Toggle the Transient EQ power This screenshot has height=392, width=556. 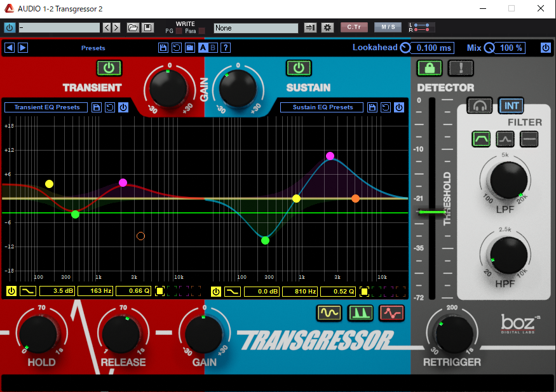[123, 107]
